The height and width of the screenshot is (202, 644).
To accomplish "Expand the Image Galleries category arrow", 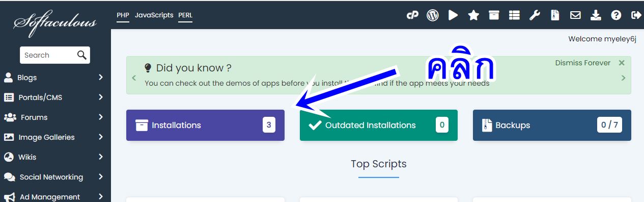I will click(101, 137).
